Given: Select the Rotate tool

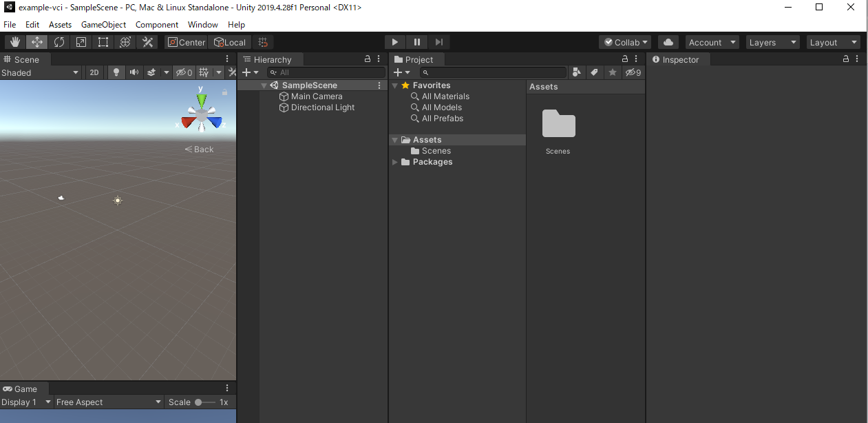Looking at the screenshot, I should pyautogui.click(x=59, y=42).
